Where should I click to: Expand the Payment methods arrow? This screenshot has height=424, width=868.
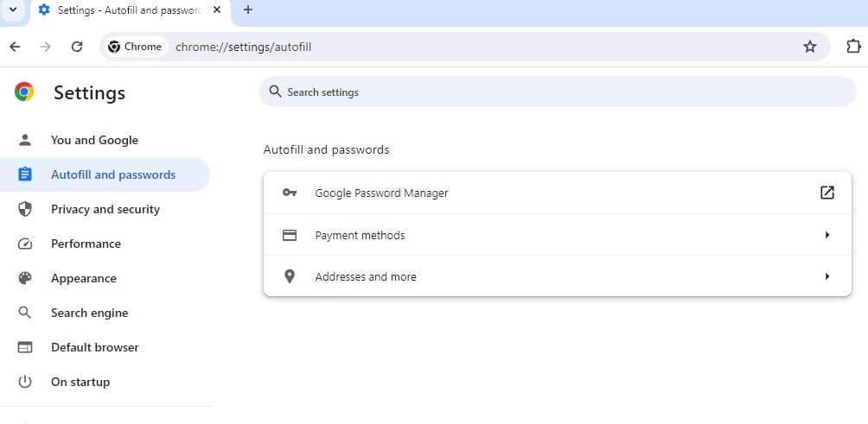[827, 235]
